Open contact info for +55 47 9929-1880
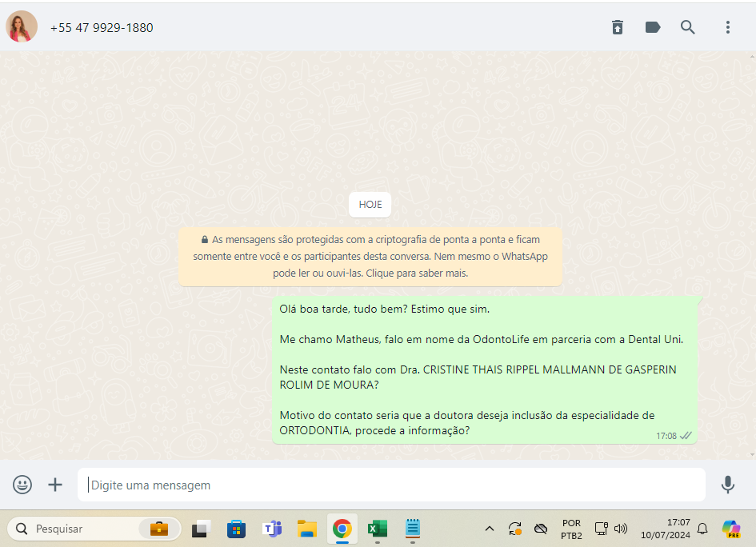 click(x=102, y=28)
